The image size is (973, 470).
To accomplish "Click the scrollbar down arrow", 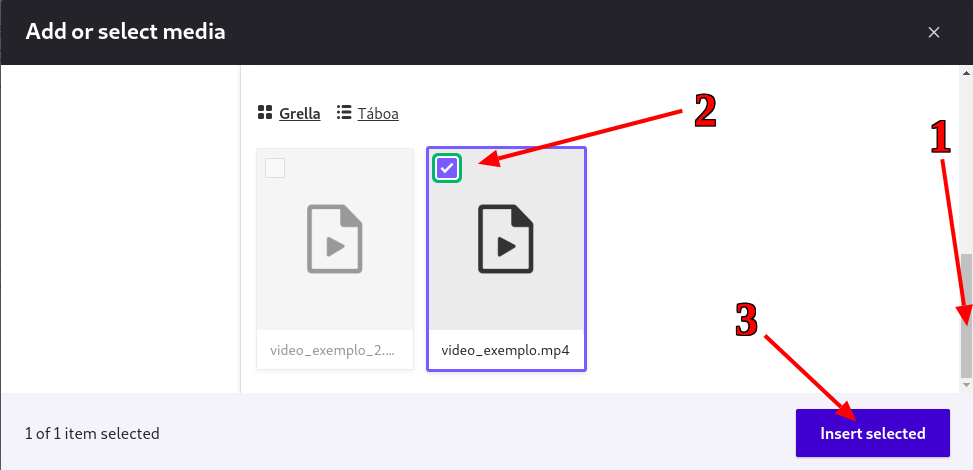I will click(x=966, y=385).
